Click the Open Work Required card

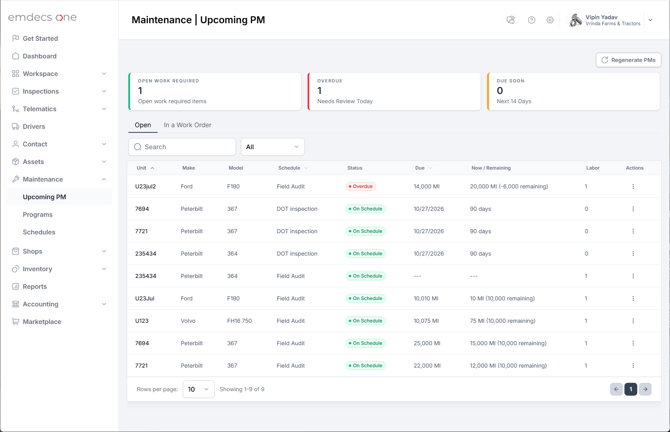click(215, 91)
